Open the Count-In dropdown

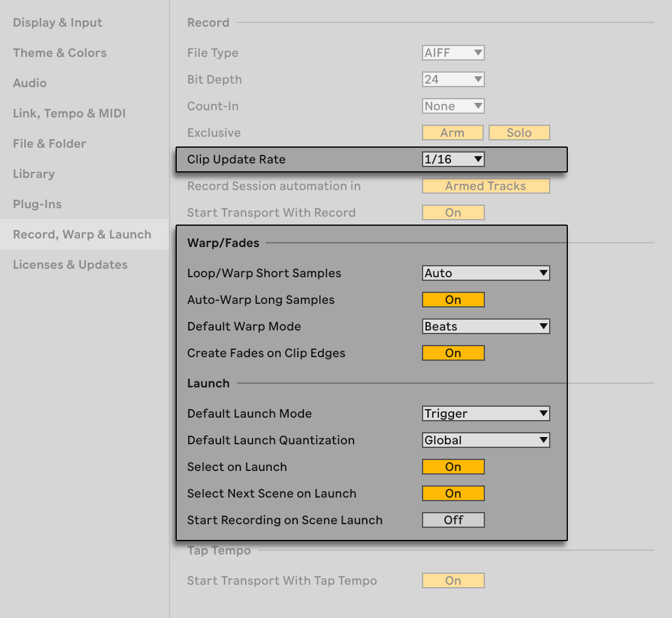(453, 106)
